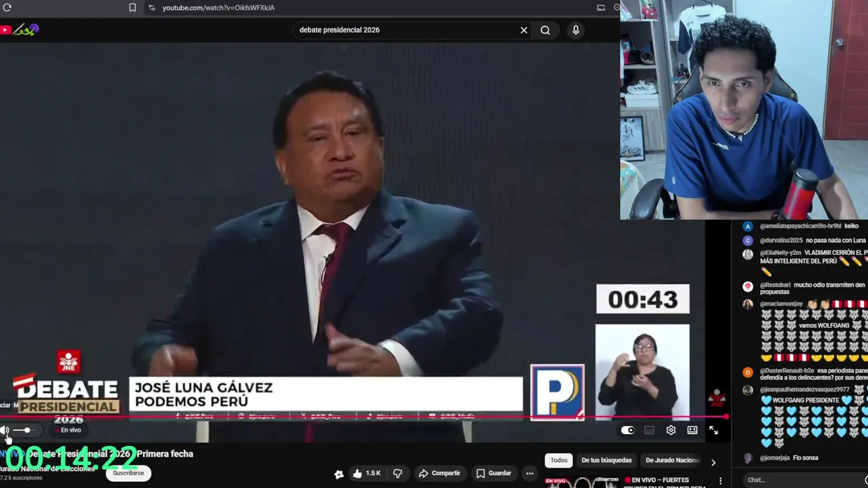868x488 pixels.
Task: Click chat user @durvalina2025
Action: [x=781, y=240]
